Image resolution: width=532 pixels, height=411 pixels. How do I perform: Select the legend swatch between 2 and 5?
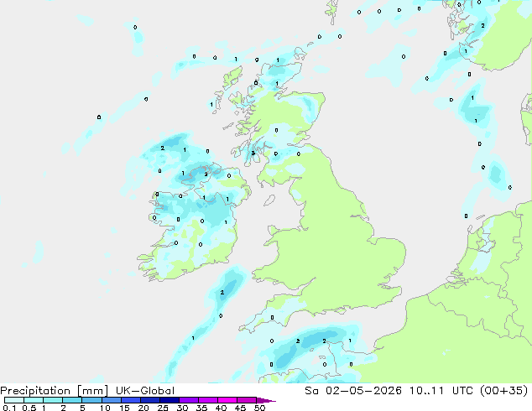click(x=72, y=400)
